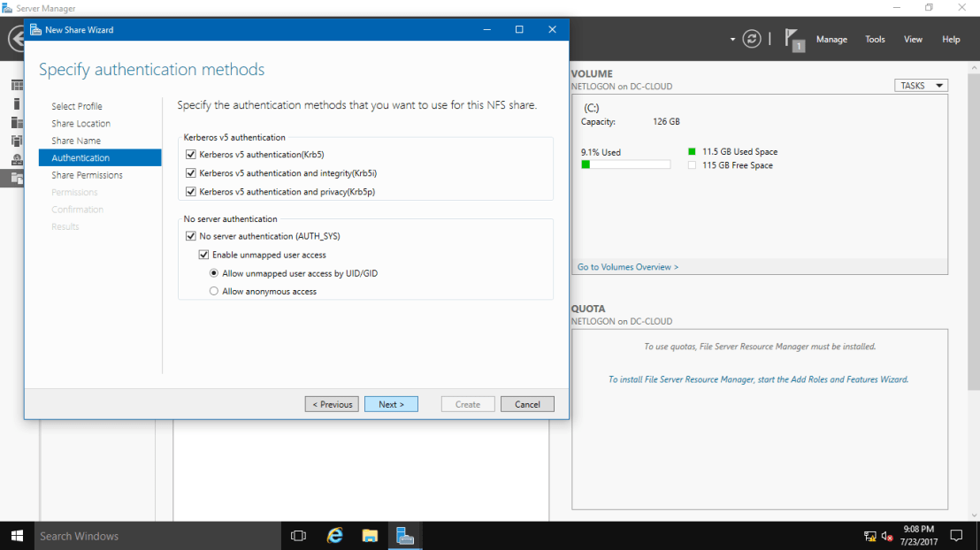980x550 pixels.
Task: Select Allow anonymous access
Action: tap(213, 290)
